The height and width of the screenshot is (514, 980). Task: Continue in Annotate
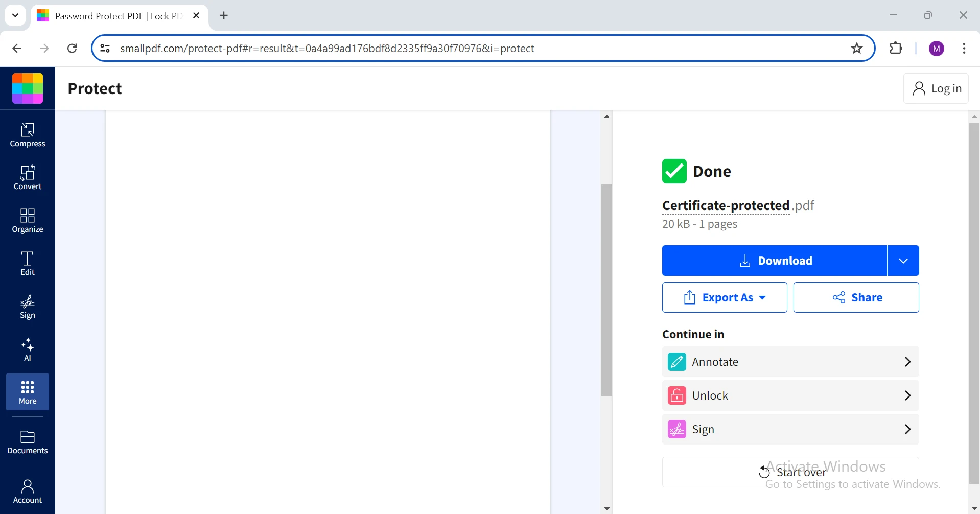tap(790, 362)
